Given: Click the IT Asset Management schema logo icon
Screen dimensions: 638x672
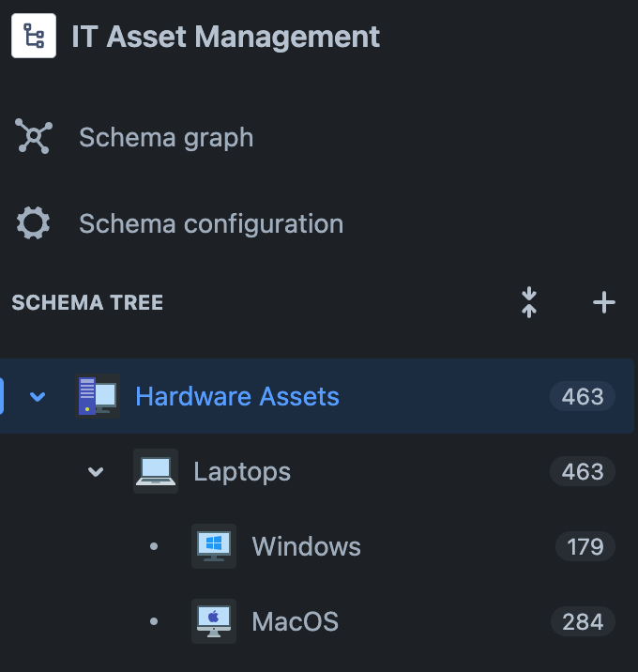Looking at the screenshot, I should pos(34,36).
